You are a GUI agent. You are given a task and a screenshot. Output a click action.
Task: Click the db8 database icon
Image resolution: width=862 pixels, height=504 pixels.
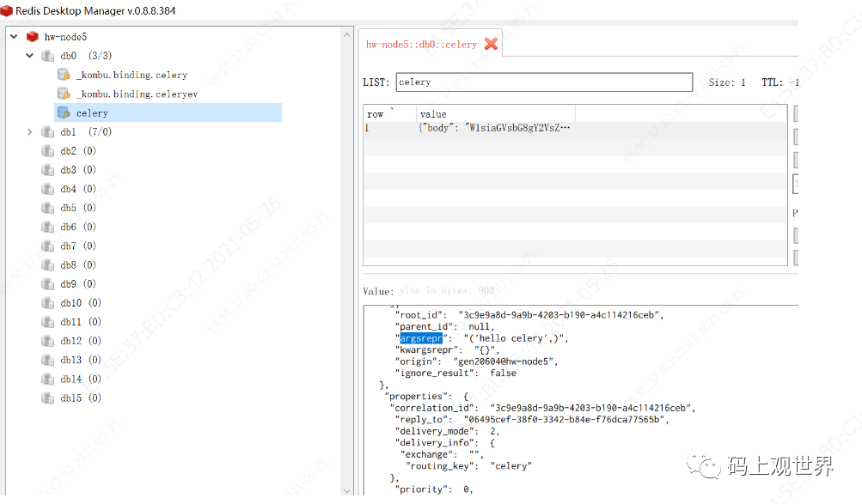click(x=48, y=265)
